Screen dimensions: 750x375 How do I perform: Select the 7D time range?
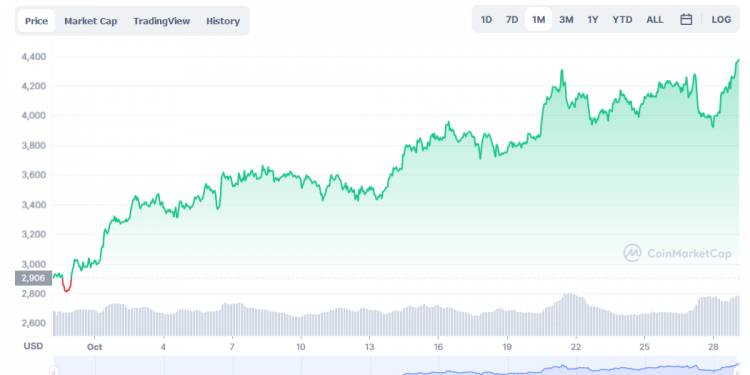[x=512, y=20]
